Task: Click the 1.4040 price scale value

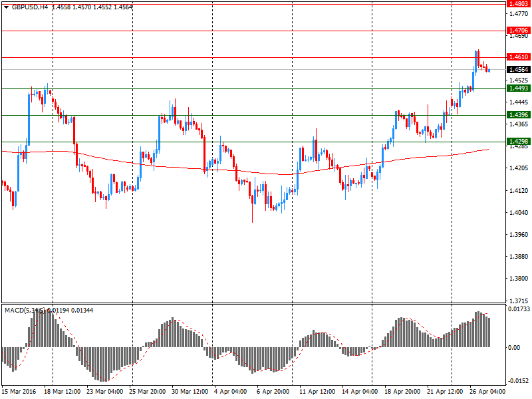Action: tap(519, 213)
